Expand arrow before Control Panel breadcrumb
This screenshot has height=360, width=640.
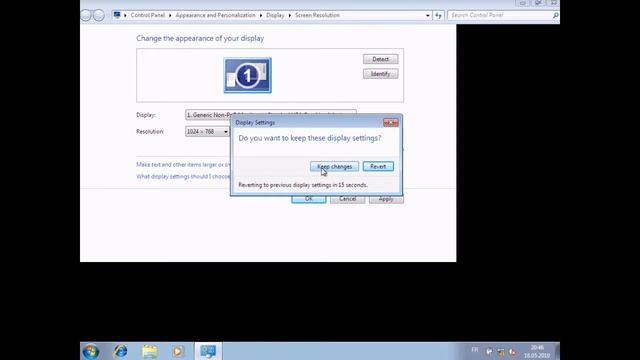click(x=125, y=15)
